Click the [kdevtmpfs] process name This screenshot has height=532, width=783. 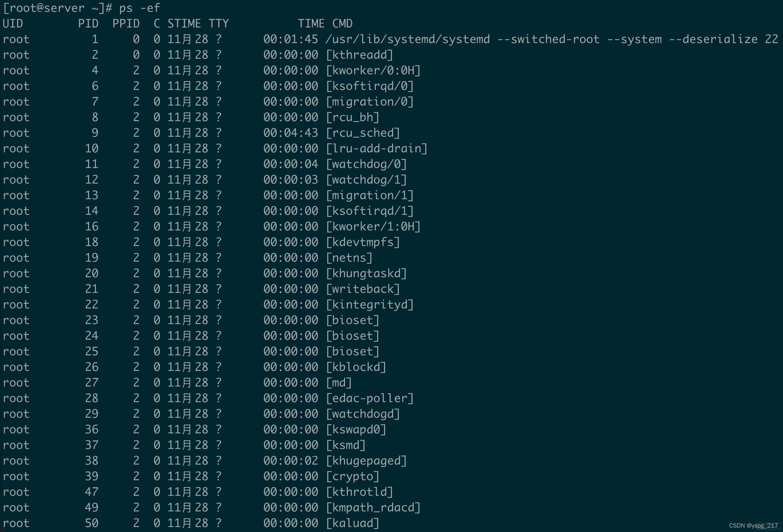363,242
